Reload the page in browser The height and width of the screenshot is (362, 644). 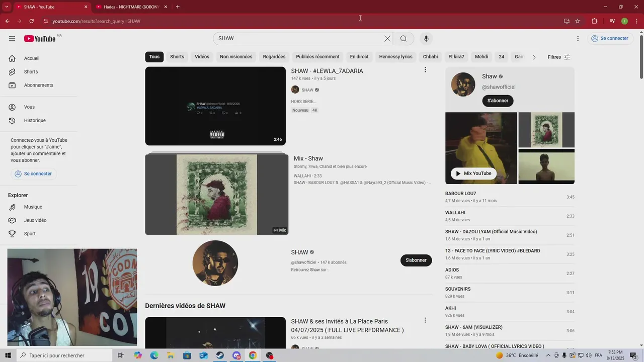pyautogui.click(x=32, y=21)
